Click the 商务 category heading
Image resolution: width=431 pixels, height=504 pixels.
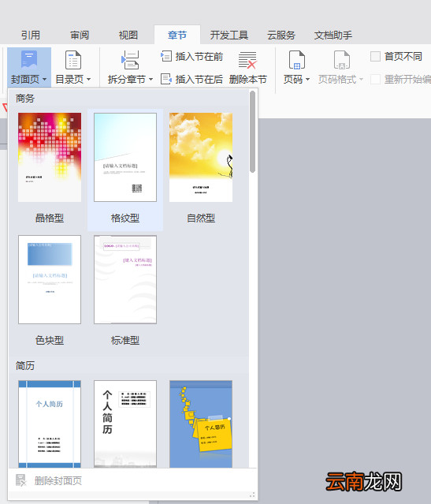tap(24, 99)
